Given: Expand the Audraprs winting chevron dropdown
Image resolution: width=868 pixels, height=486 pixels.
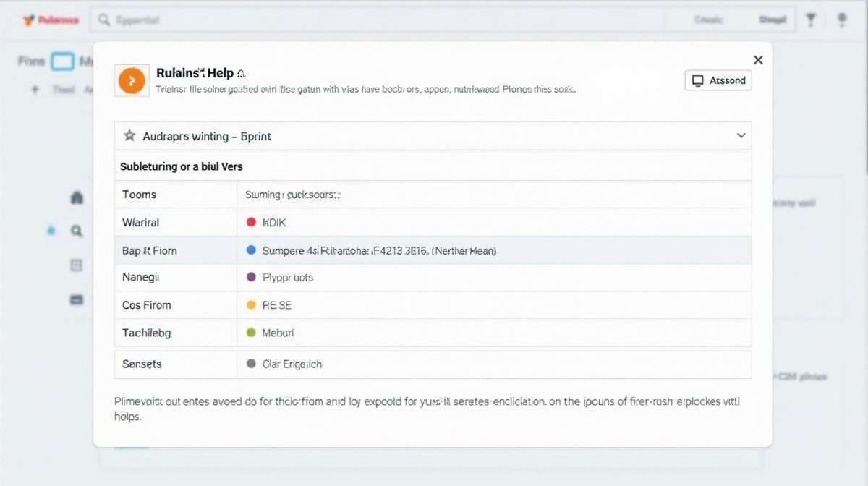Looking at the screenshot, I should click(741, 136).
